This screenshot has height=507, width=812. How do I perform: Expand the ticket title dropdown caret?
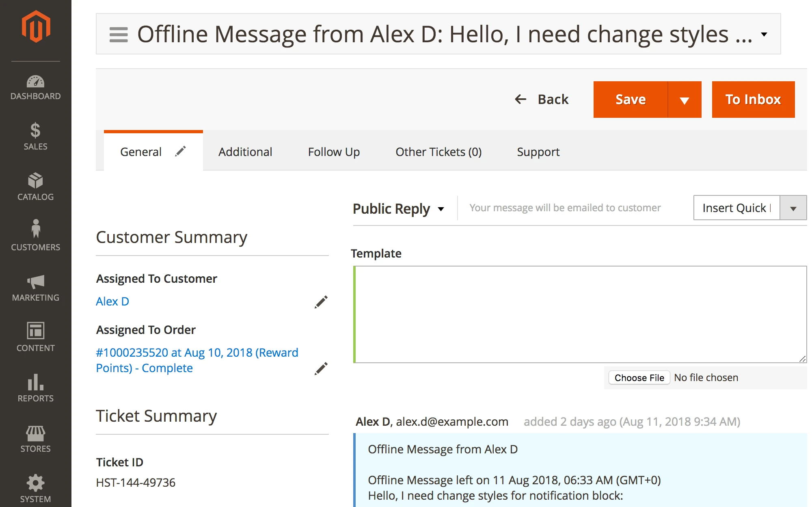click(x=764, y=34)
